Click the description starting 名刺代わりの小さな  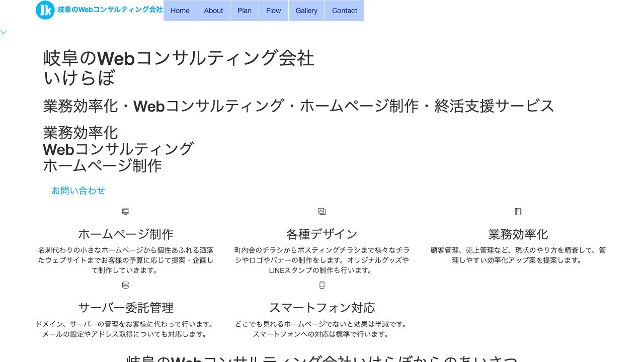pyautogui.click(x=126, y=260)
